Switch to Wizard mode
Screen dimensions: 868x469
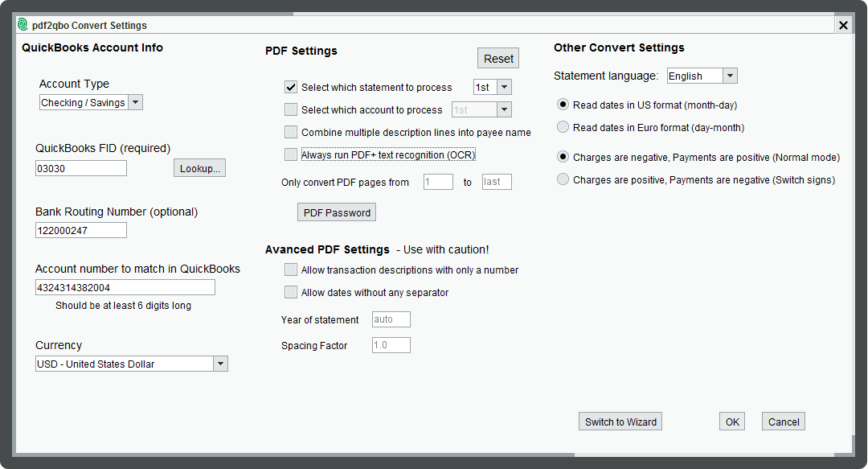tap(620, 422)
